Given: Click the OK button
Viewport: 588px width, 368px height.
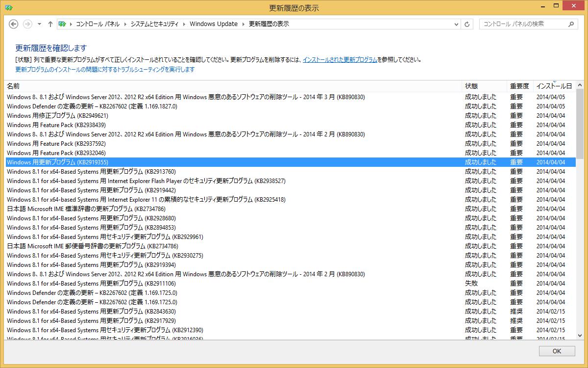Looking at the screenshot, I should pyautogui.click(x=557, y=351).
